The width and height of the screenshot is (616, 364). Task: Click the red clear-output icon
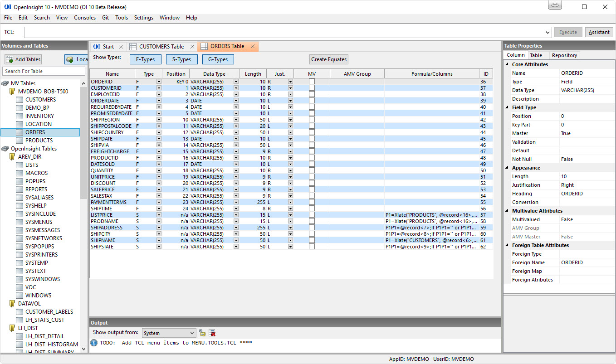pos(212,333)
